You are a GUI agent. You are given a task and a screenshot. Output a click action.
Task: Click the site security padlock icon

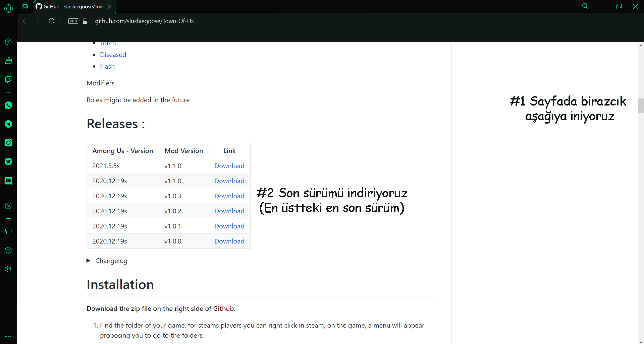click(x=85, y=21)
